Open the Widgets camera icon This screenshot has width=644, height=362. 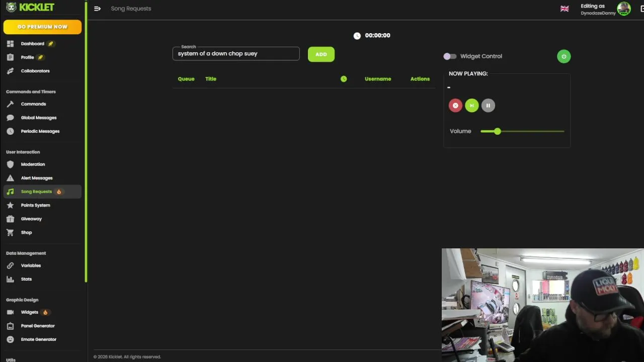pyautogui.click(x=10, y=312)
